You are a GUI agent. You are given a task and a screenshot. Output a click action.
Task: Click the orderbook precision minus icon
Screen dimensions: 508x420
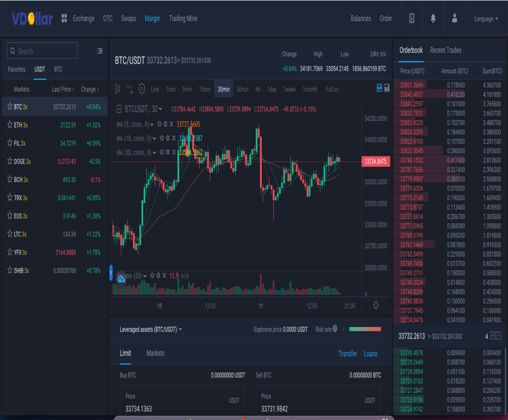tap(498, 336)
